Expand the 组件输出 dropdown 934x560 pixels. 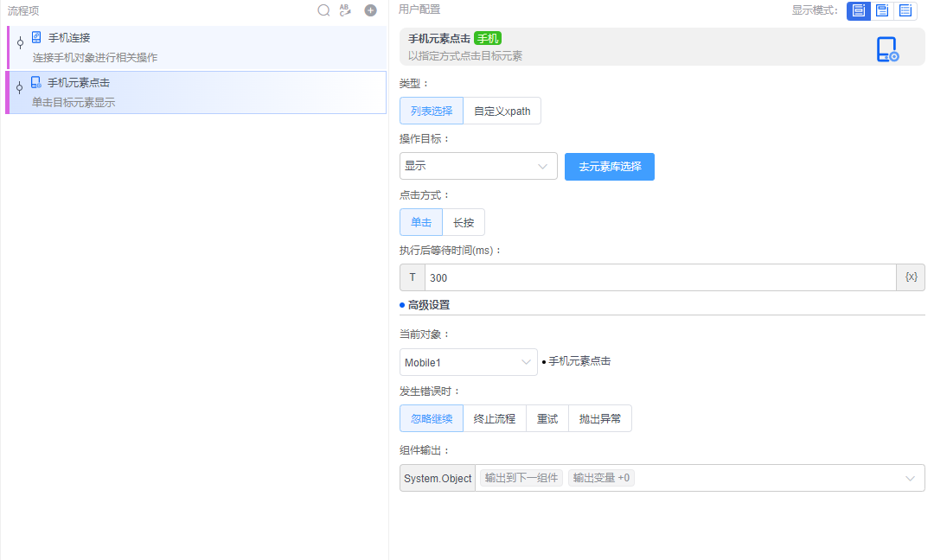(x=909, y=478)
